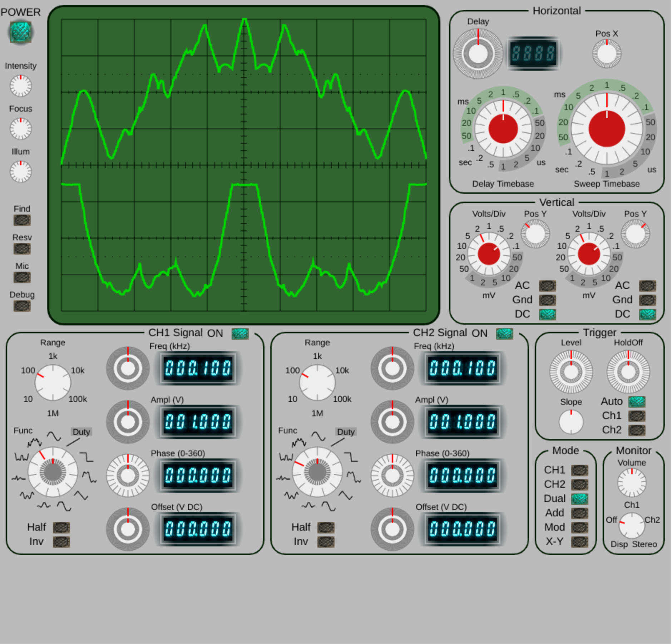Select X-Y display Mode
Image resolution: width=672 pixels, height=644 pixels.
(580, 542)
